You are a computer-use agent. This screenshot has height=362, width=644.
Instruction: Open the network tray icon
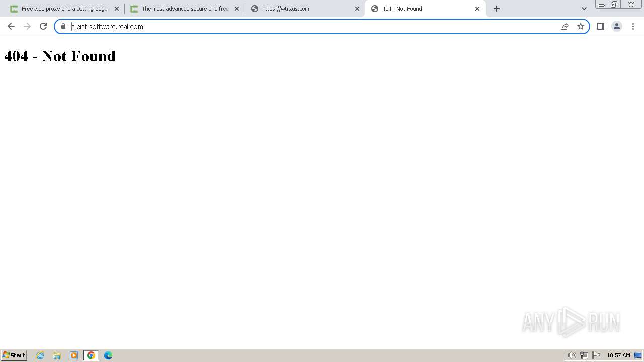[x=584, y=355]
